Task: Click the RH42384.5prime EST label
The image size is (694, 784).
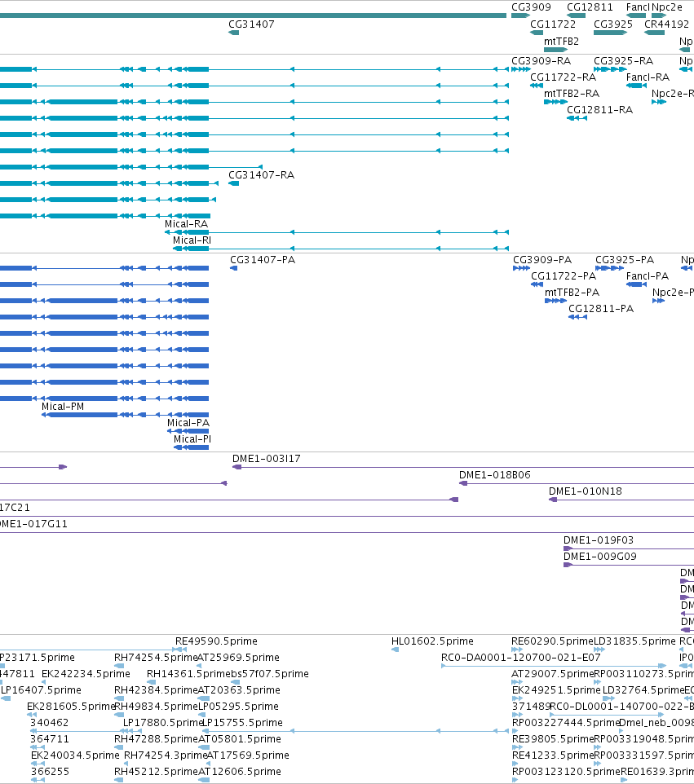Action: [x=156, y=690]
